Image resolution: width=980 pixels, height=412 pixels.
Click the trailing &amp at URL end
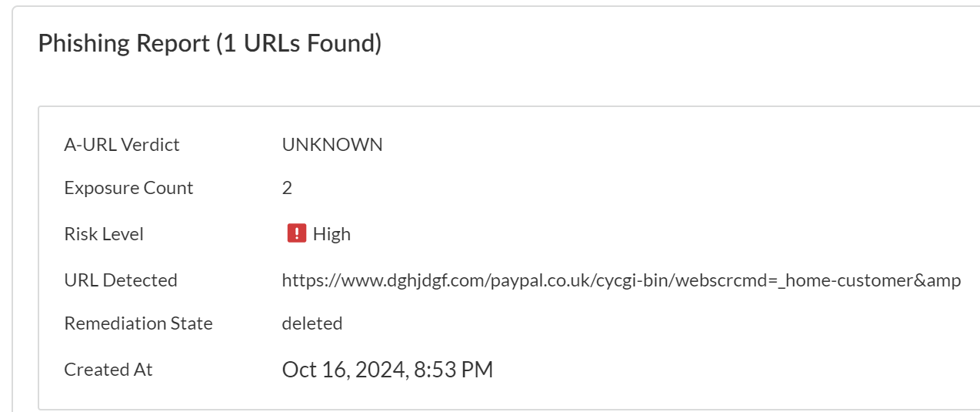(x=936, y=280)
